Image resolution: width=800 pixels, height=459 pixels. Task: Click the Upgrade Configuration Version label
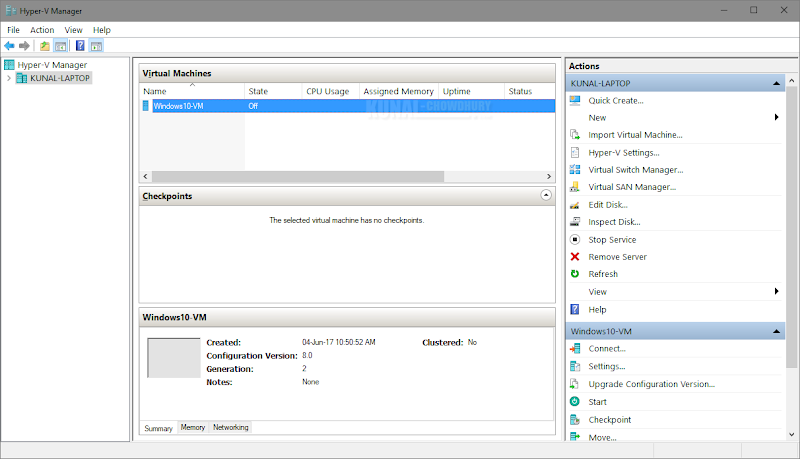[x=652, y=384]
